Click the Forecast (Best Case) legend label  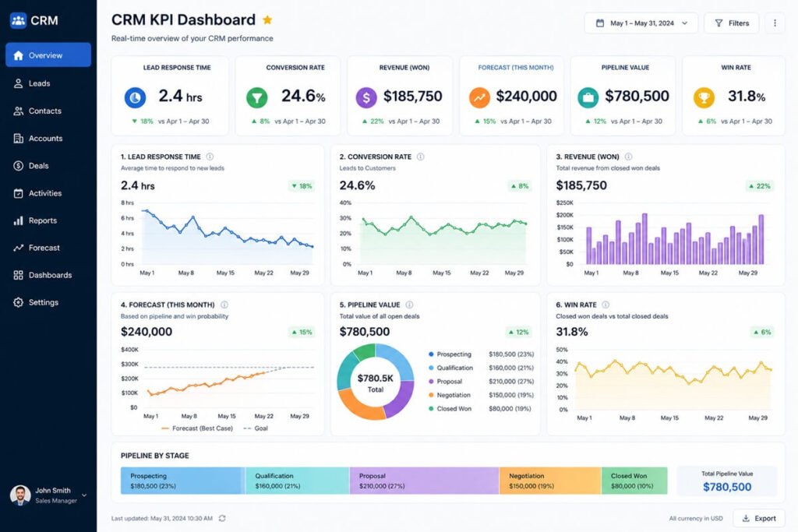click(x=197, y=428)
